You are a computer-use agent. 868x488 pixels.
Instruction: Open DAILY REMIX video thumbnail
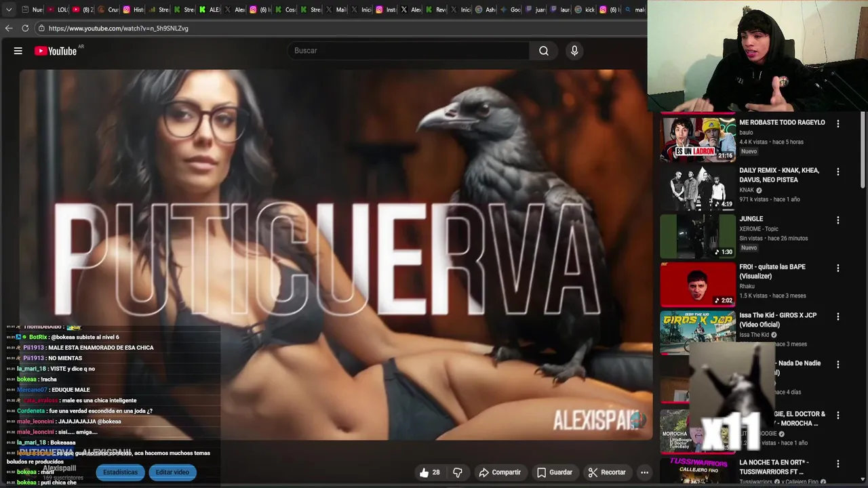click(x=698, y=188)
